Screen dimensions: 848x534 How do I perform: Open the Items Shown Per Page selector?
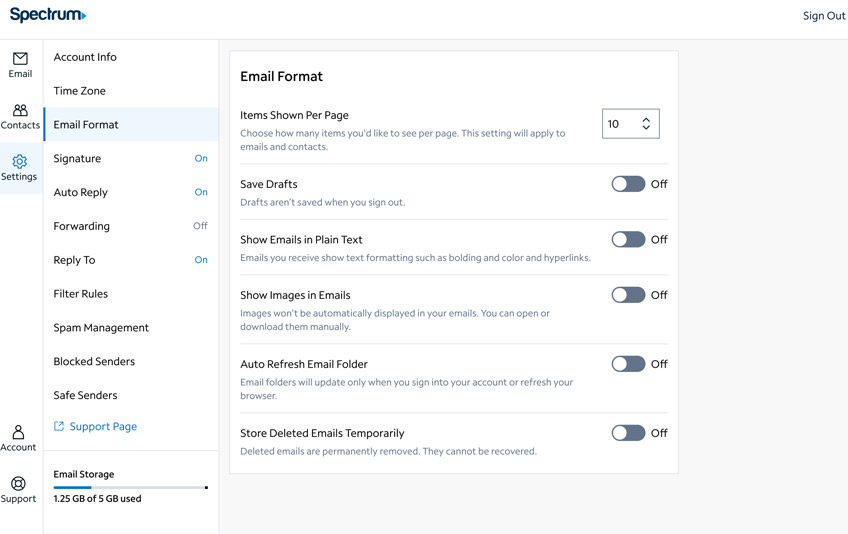pyautogui.click(x=630, y=124)
